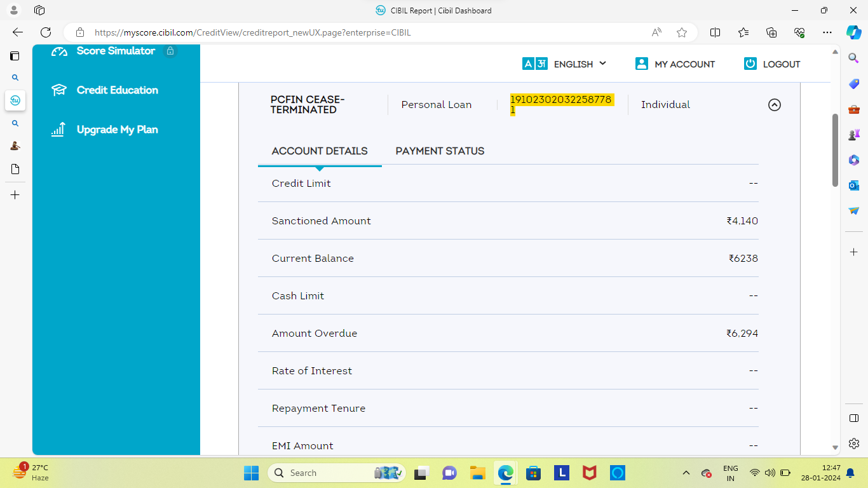Refresh the CIBIL report page

click(x=46, y=32)
